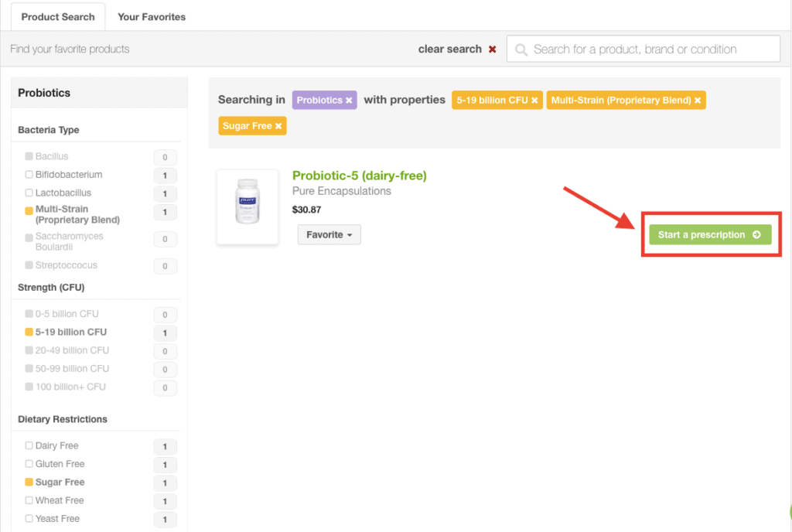Switch to the Product Search tab
The image size is (792, 532).
pyautogui.click(x=58, y=17)
